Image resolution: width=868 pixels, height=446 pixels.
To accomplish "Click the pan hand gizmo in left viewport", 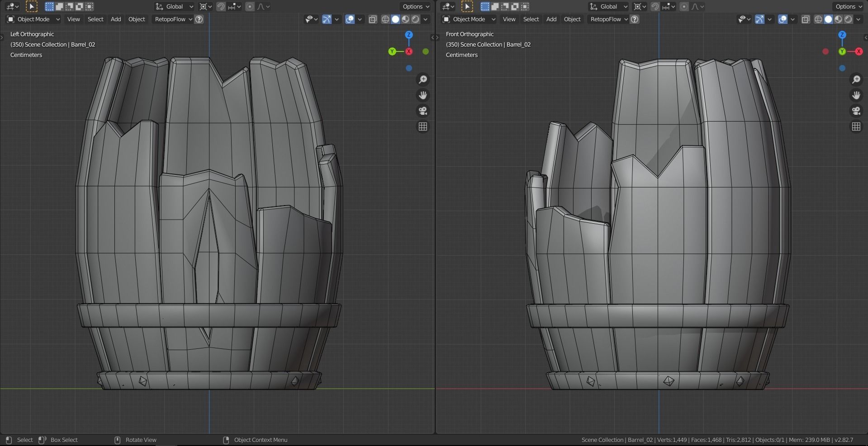I will tap(423, 95).
